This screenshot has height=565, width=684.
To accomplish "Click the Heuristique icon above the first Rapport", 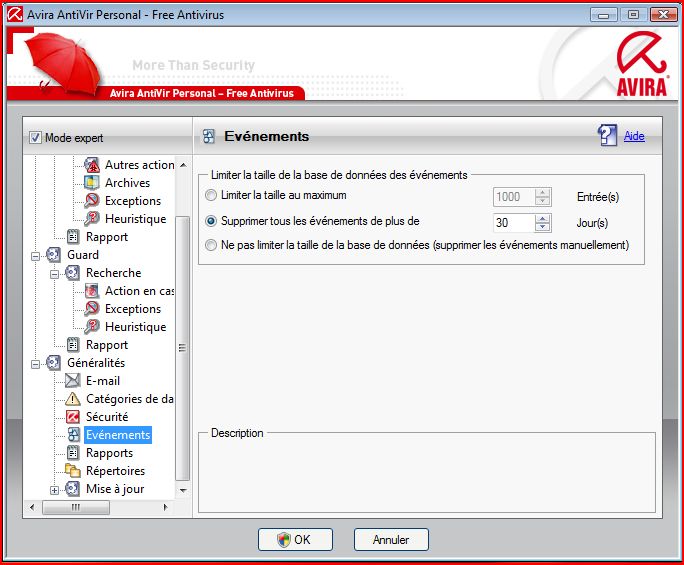I will (92, 219).
